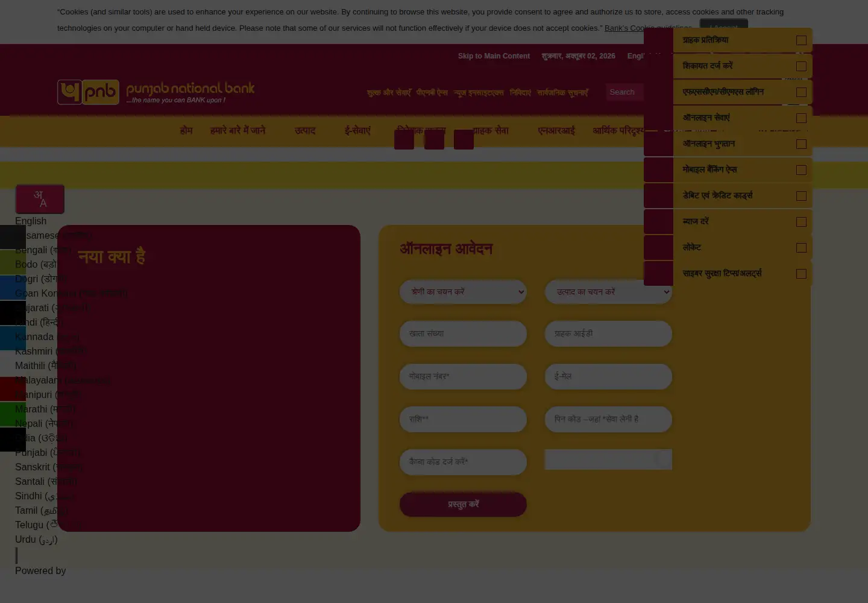868x603 pixels.
Task: Click the खाता संख्या field
Action: (463, 334)
